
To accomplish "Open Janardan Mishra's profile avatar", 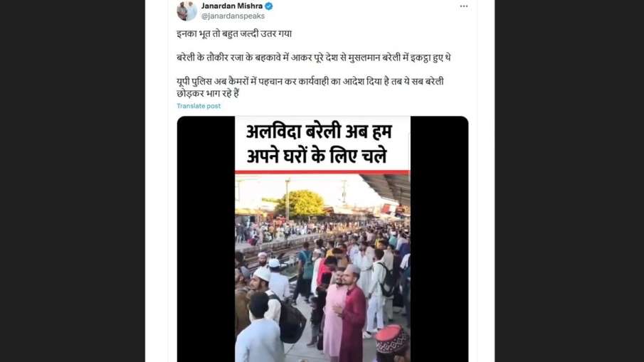I will 187,11.
